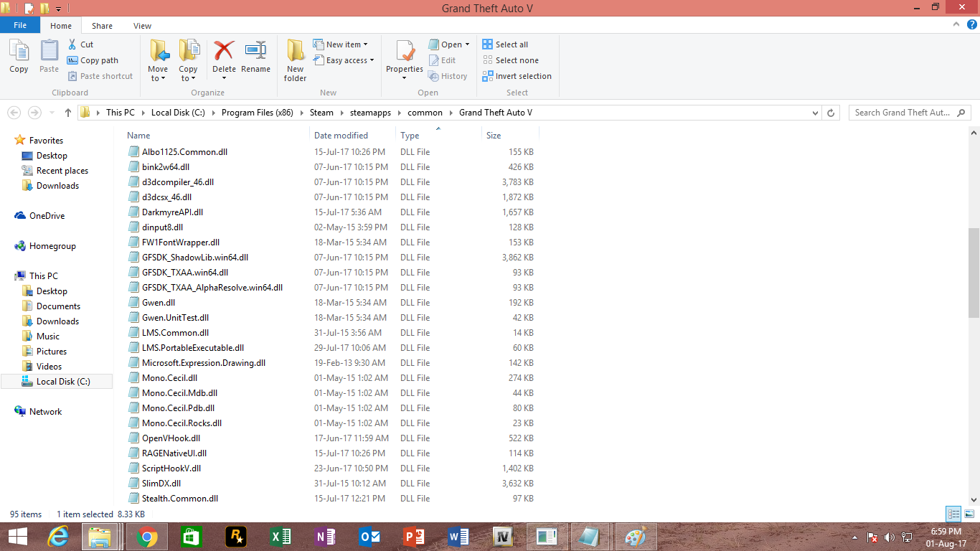Navigate to Steam in the address breadcrumb

(321, 113)
